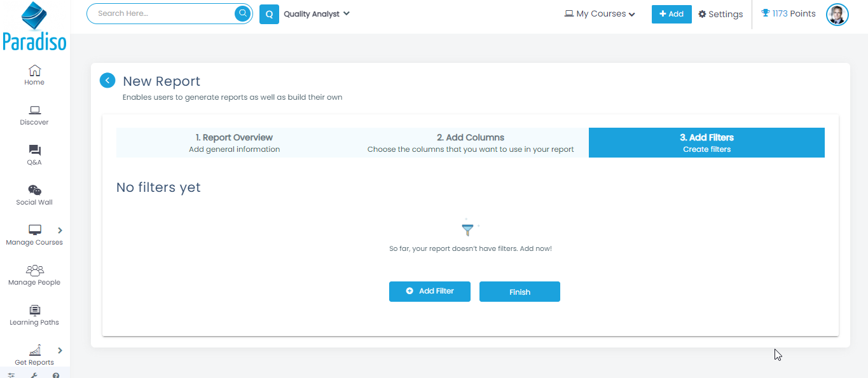
Task: Click the search magnifier icon
Action: (x=242, y=13)
